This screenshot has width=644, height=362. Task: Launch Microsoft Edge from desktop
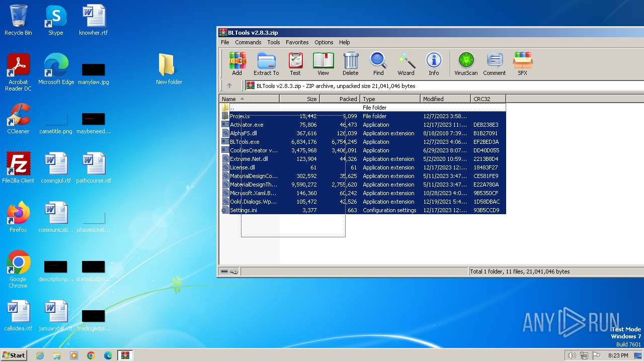point(56,69)
